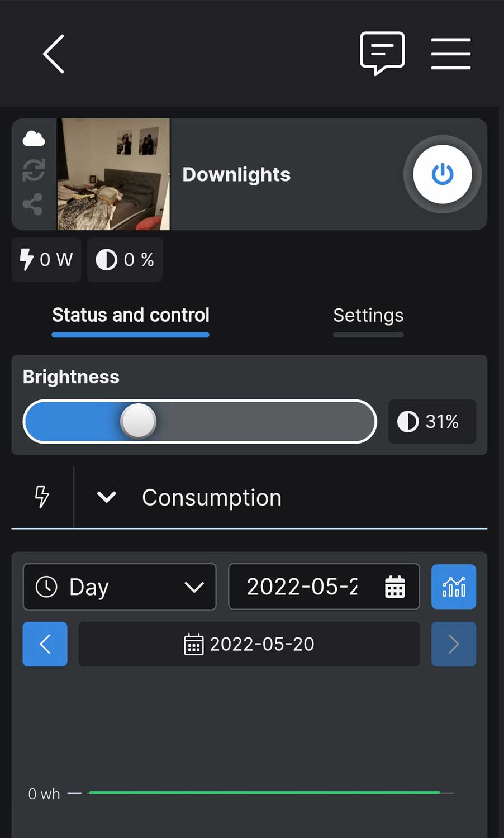Click the sync refresh icon
This screenshot has height=838, width=504.
(x=34, y=170)
